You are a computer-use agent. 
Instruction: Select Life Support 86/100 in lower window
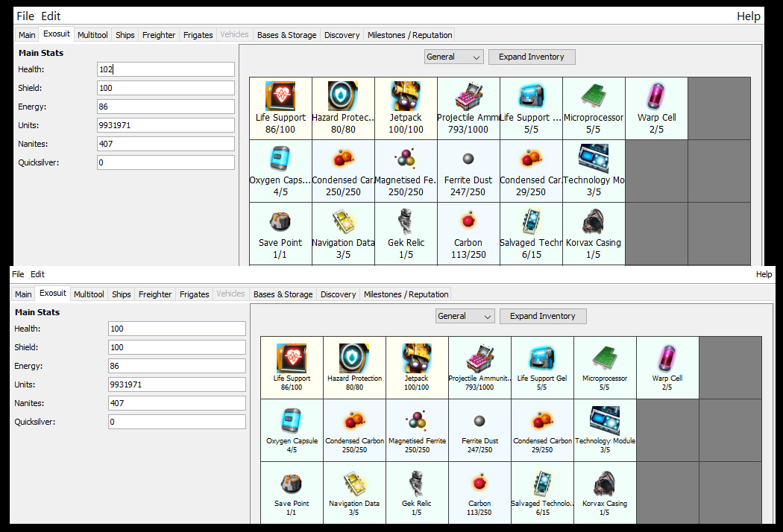click(x=292, y=368)
